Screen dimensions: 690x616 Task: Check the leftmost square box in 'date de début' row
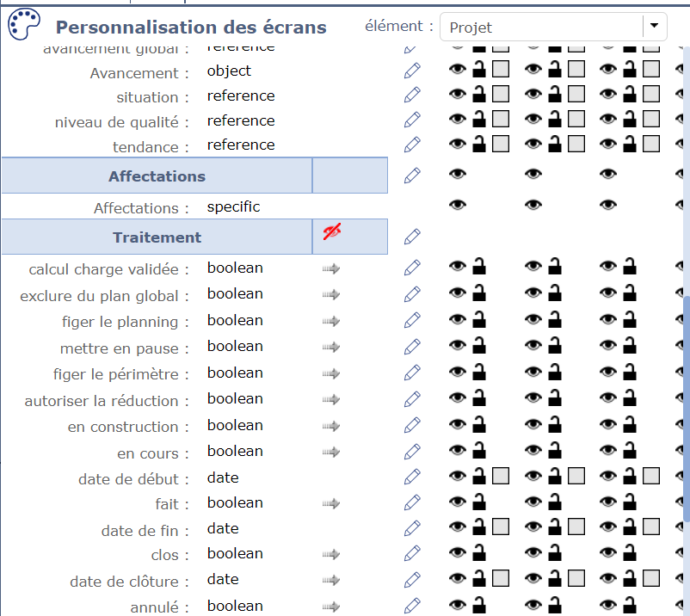501,476
